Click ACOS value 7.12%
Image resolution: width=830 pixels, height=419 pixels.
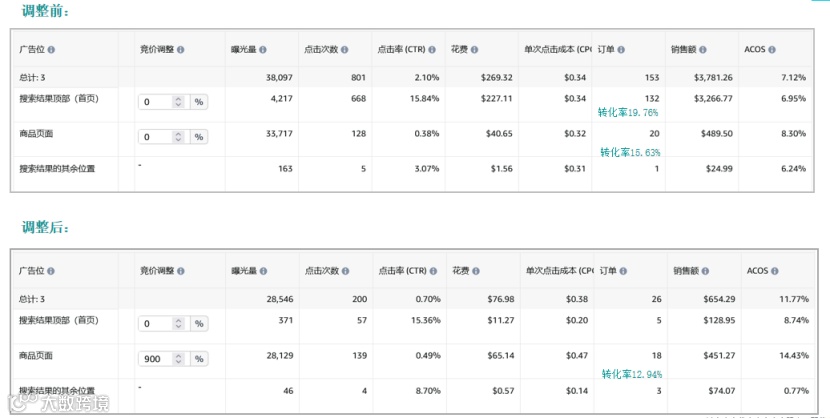(x=793, y=77)
